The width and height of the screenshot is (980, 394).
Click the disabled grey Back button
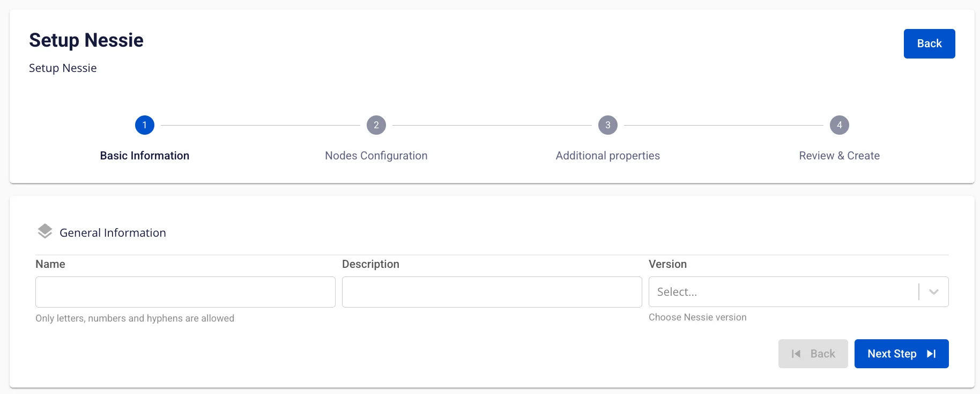(x=813, y=354)
